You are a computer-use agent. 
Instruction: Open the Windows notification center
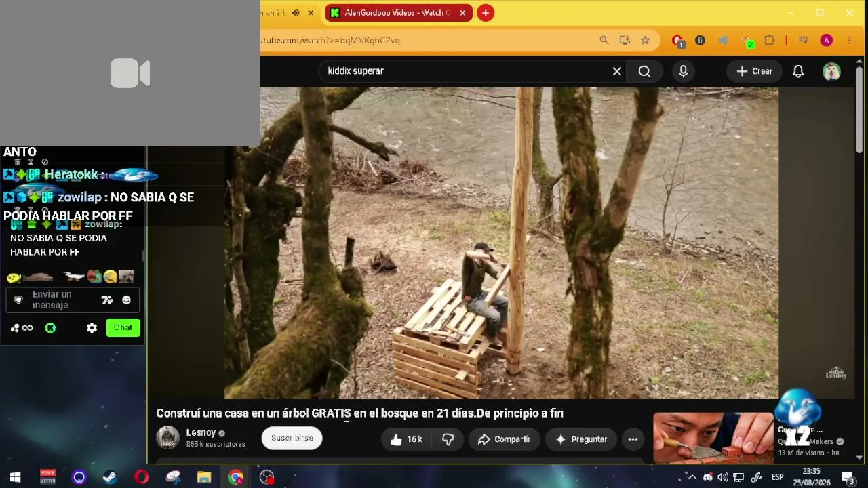coord(847,477)
